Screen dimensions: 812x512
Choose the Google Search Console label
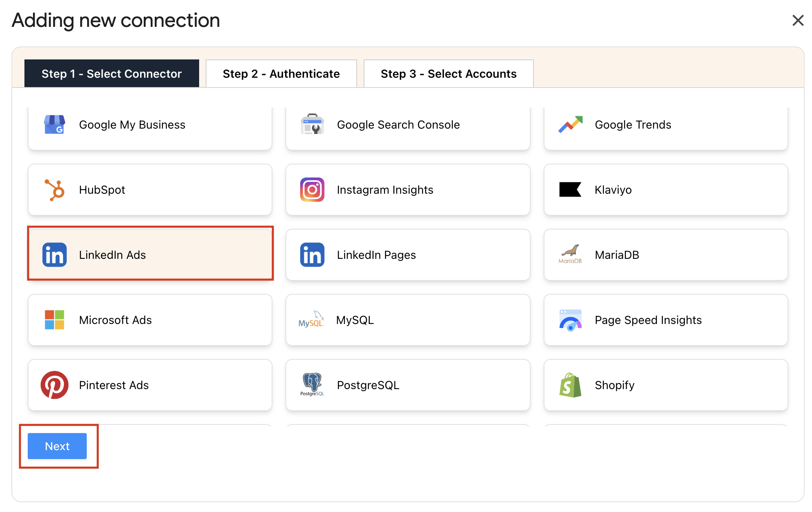click(398, 125)
